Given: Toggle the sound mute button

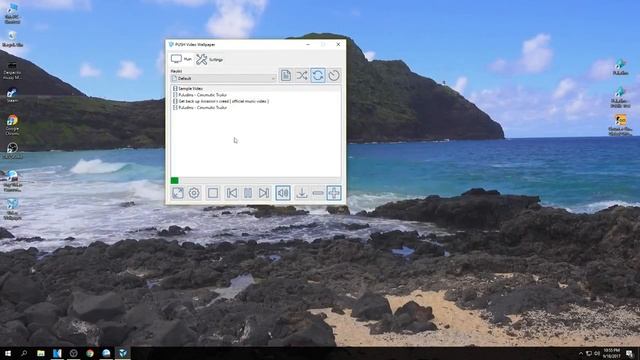Looking at the screenshot, I should pyautogui.click(x=282, y=193).
